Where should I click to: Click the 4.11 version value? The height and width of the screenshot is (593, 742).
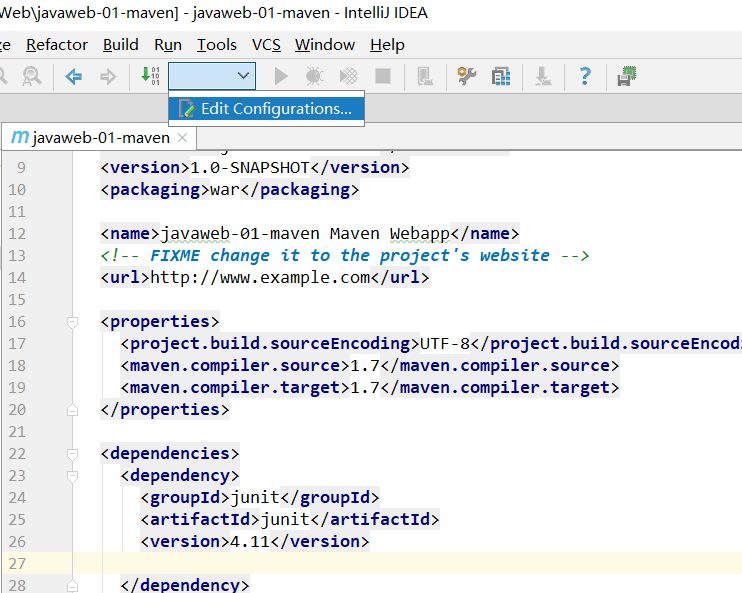click(250, 541)
